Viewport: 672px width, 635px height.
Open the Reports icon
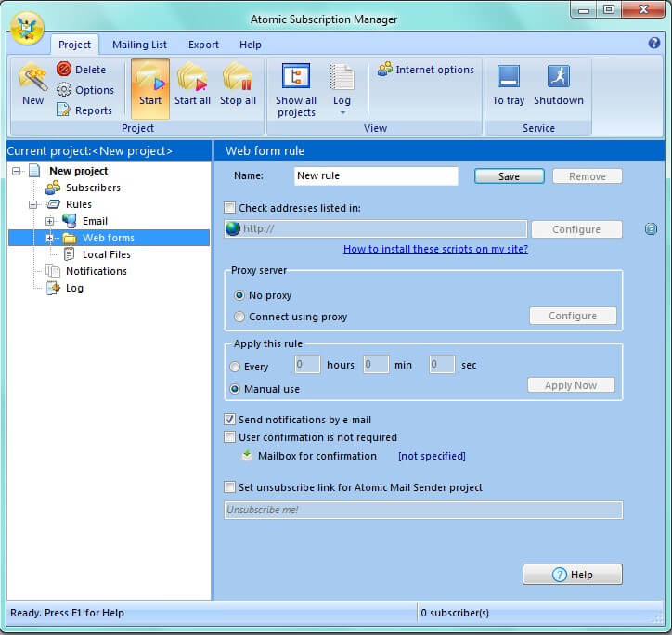(63, 110)
